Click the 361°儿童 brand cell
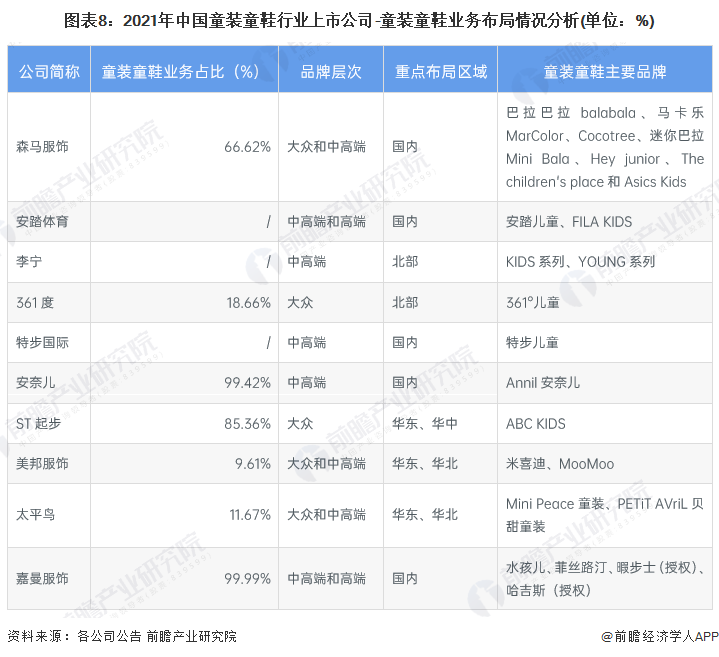719x657 pixels. pos(605,303)
